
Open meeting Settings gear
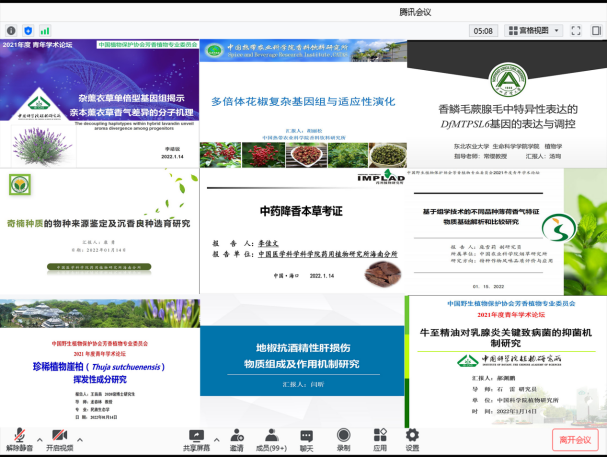pyautogui.click(x=413, y=438)
